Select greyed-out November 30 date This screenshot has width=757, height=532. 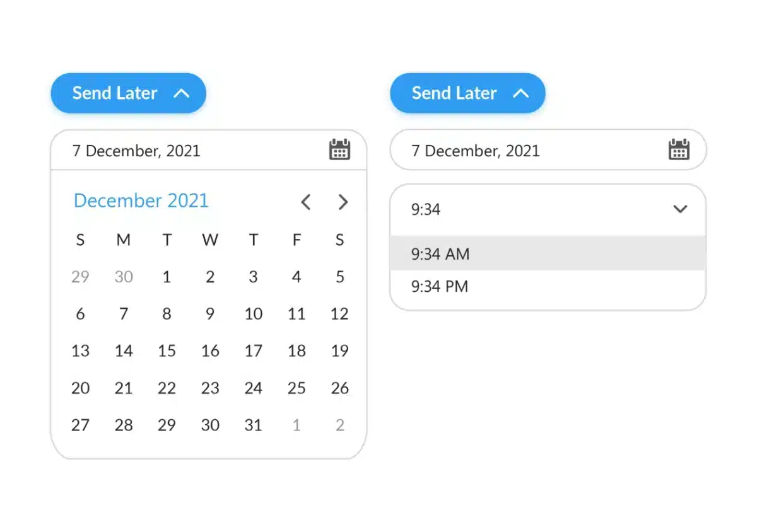tap(124, 277)
